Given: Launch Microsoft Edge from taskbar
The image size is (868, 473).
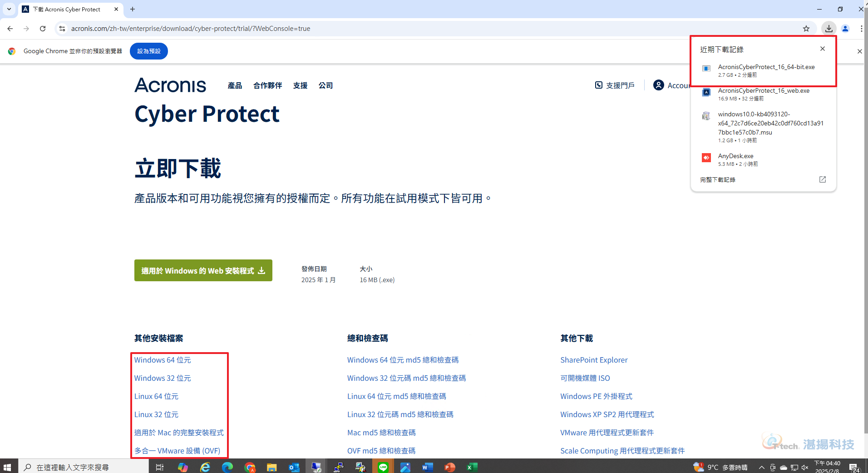Looking at the screenshot, I should pyautogui.click(x=227, y=467).
